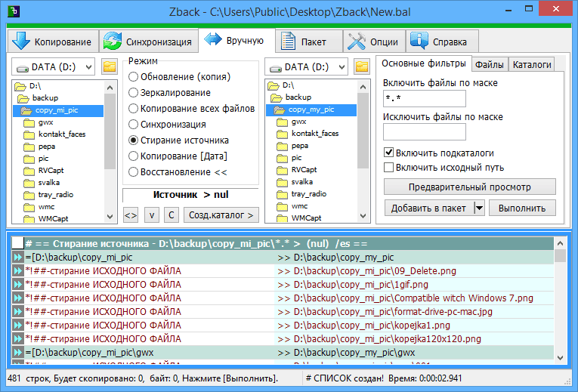The image size is (578, 392).
Task: Select kontakt_faces folder in left tree
Action: pyautogui.click(x=62, y=134)
